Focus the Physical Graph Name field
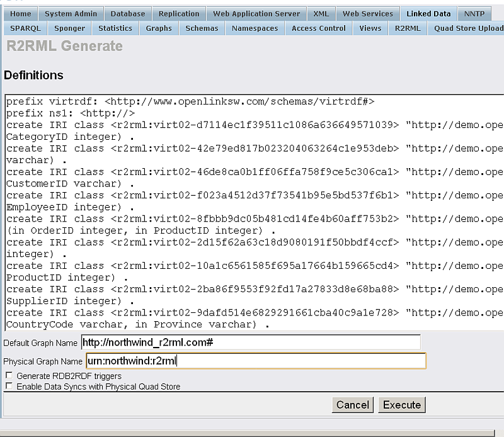504x437 pixels. [x=256, y=361]
